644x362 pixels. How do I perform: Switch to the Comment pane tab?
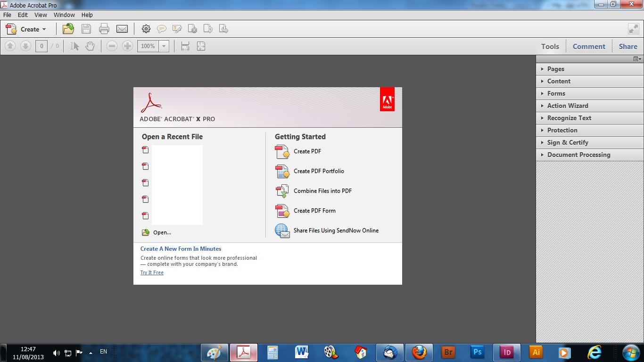tap(589, 46)
